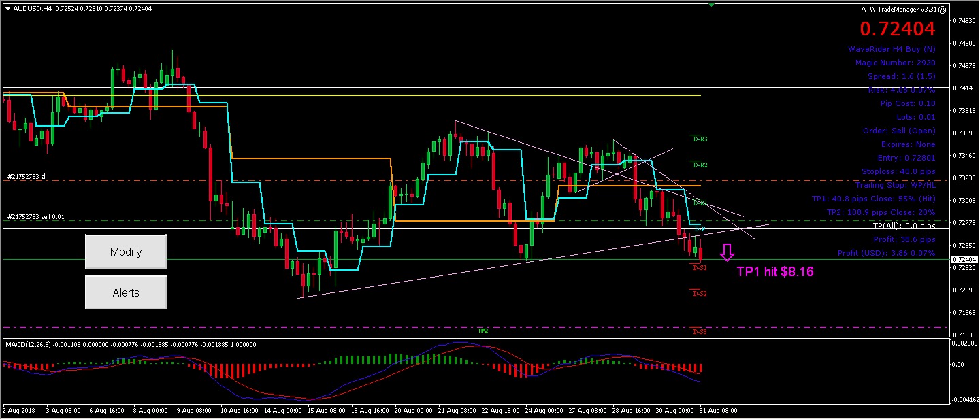This screenshot has height=419, width=980.
Task: Click the '10 Aug 16:00' time axis label
Action: (240, 411)
